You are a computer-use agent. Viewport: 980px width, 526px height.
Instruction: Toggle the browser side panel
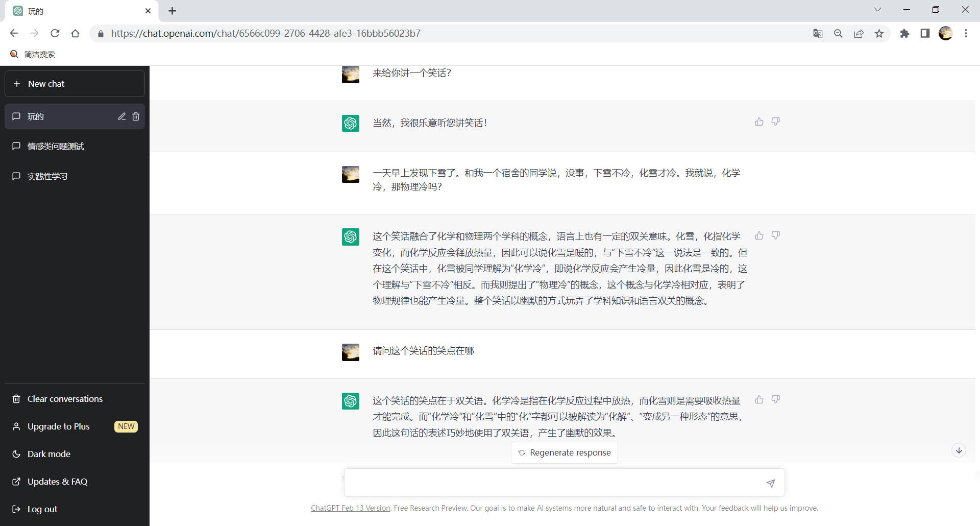pyautogui.click(x=925, y=34)
